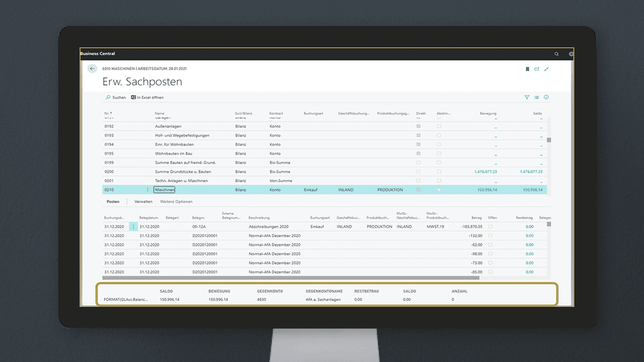The image size is (644, 362).
Task: Switch the list layout view icon
Action: [x=536, y=97]
